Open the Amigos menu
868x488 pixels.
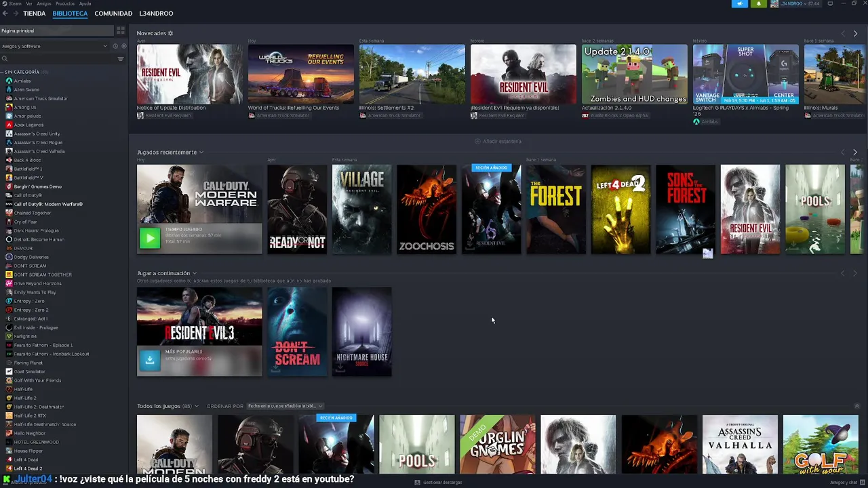coord(44,3)
